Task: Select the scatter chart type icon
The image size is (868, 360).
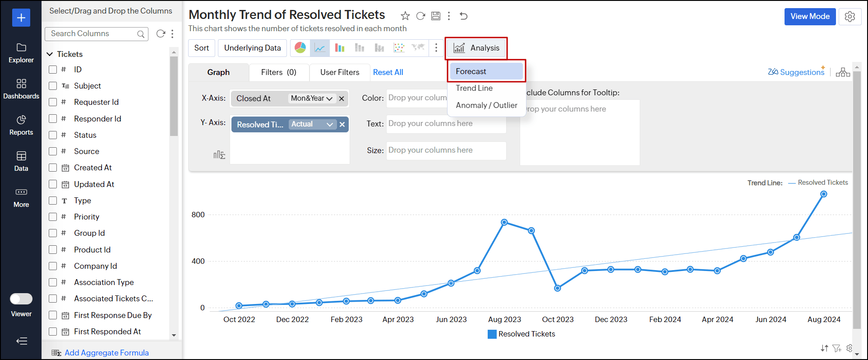Action: [x=399, y=48]
